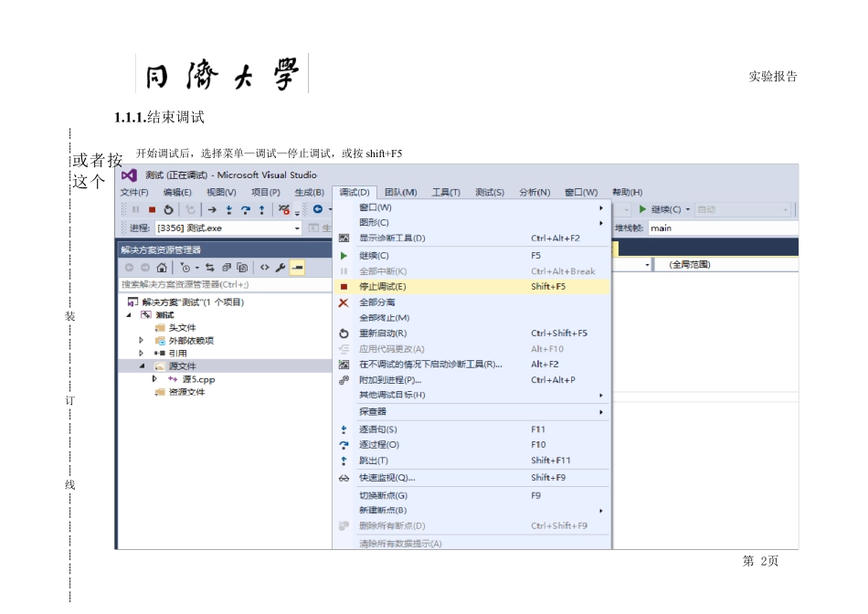Open the dropdown arrow next to 继续(C) button
Viewport: 868px width, 614px height.
pyautogui.click(x=688, y=210)
